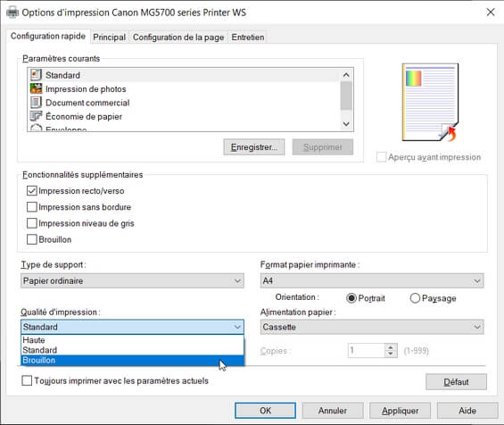This screenshot has height=425, width=504.
Task: Select Économie de papier profile
Action: (184, 116)
